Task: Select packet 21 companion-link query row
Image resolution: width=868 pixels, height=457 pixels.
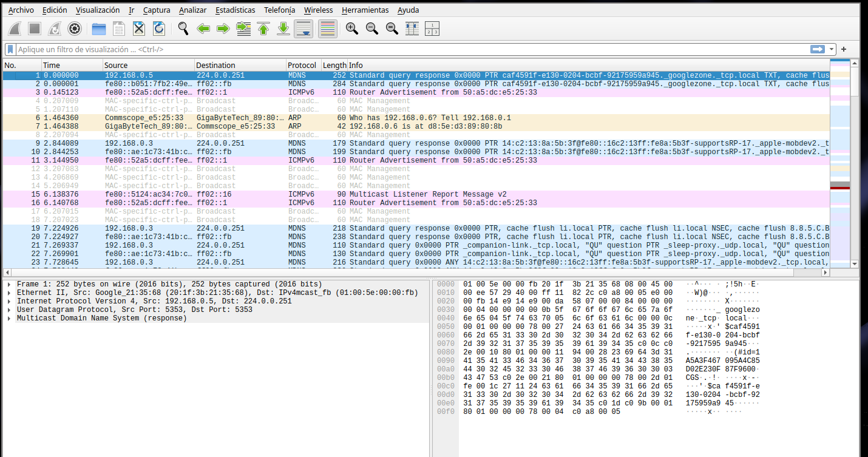Action: 416,245
